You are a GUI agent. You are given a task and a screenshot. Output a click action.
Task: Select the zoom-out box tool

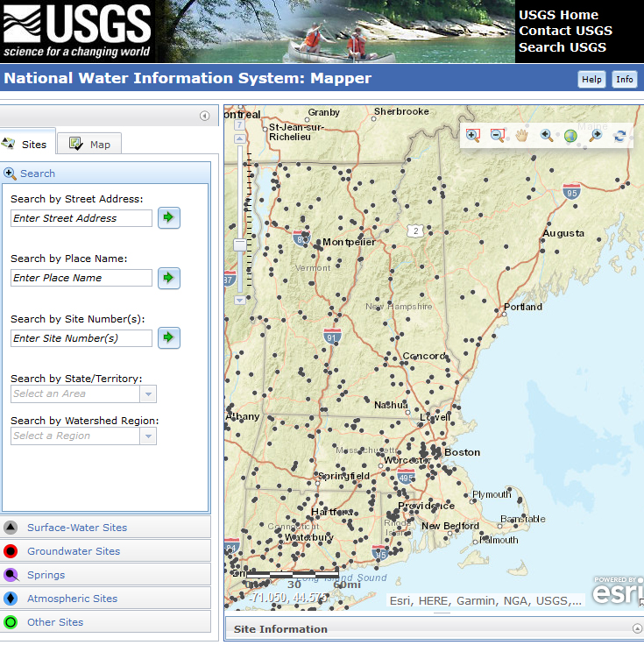pyautogui.click(x=498, y=135)
